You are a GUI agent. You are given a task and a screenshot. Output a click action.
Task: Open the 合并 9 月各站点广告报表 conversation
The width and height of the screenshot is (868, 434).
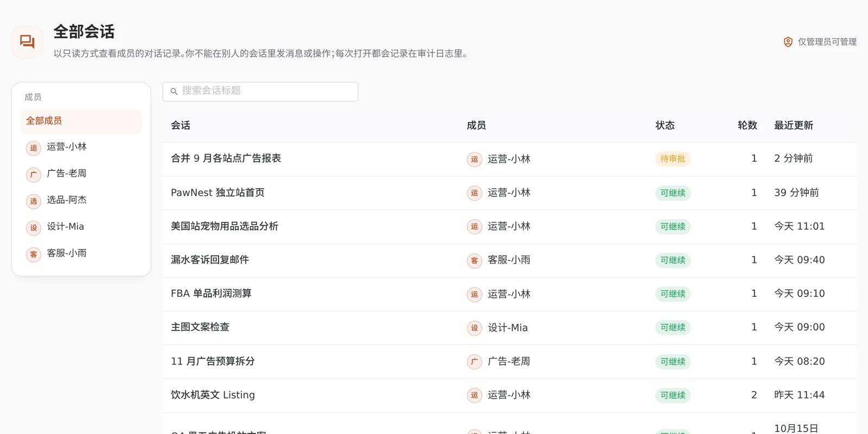(x=226, y=158)
